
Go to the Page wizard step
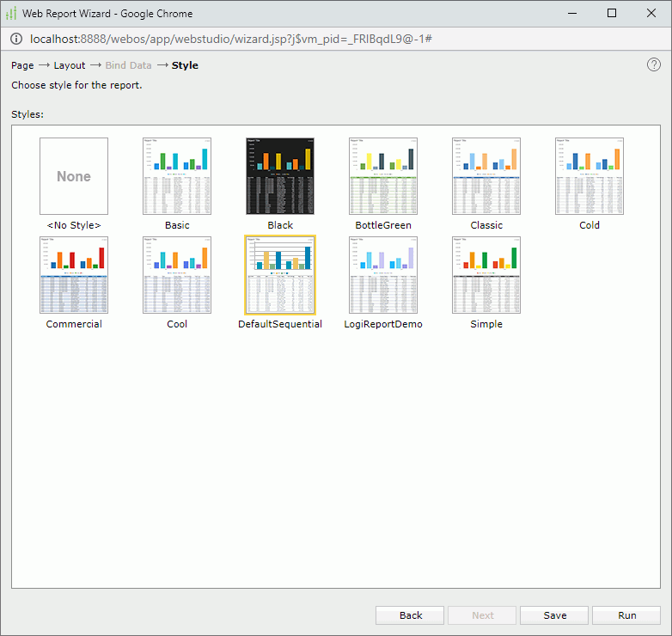coord(22,65)
